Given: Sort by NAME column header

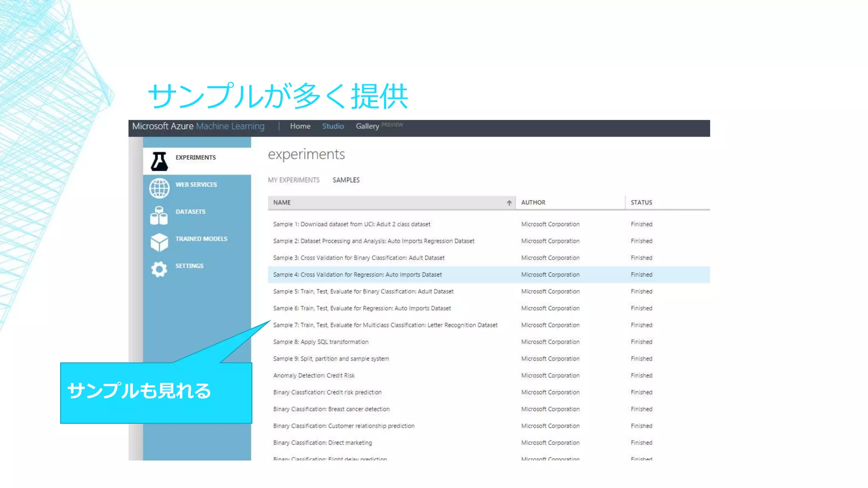Looking at the screenshot, I should click(x=282, y=202).
